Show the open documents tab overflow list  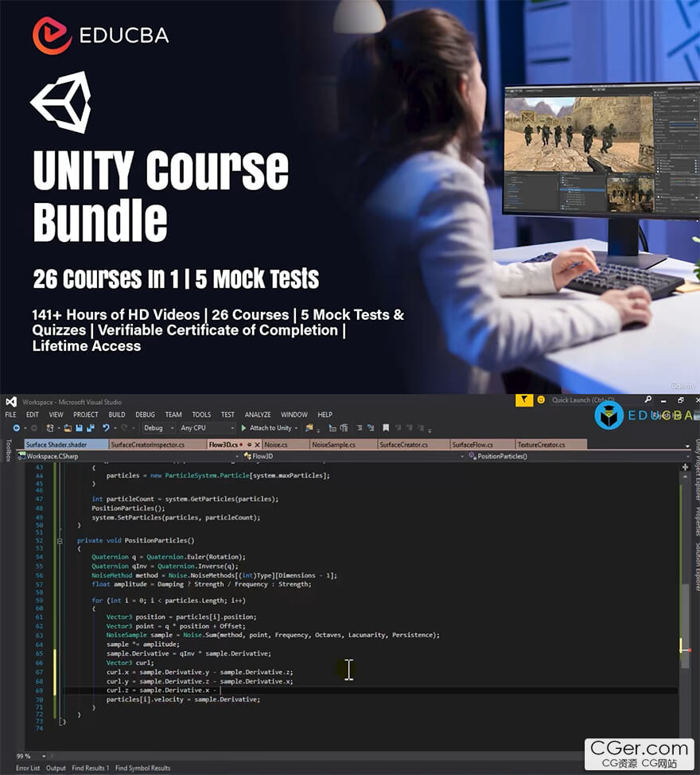click(687, 446)
